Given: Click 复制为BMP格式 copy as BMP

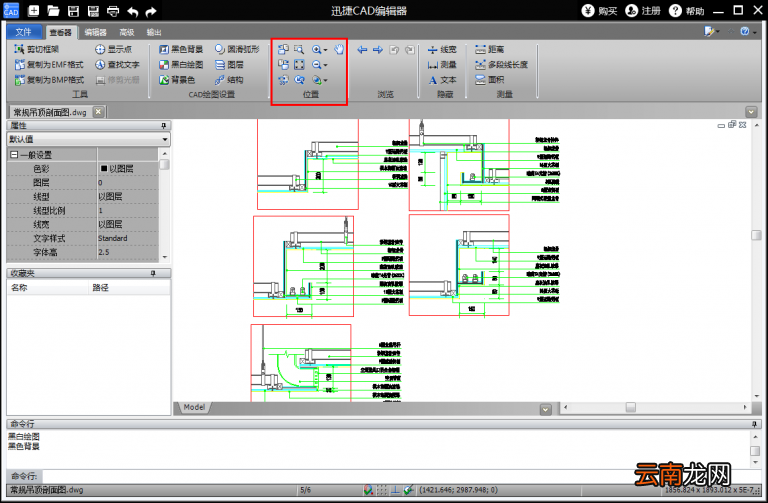Looking at the screenshot, I should (49, 80).
